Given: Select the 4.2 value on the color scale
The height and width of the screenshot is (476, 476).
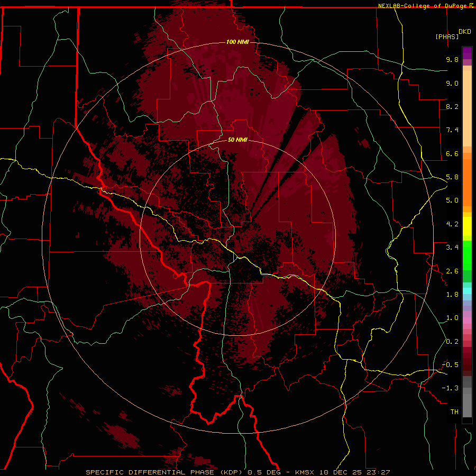Looking at the screenshot, I should pos(452,224).
